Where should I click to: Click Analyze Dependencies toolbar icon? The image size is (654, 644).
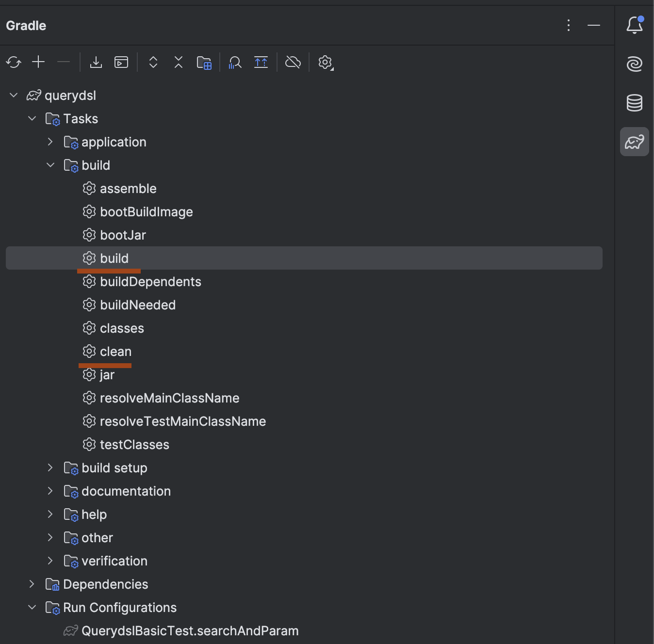235,63
